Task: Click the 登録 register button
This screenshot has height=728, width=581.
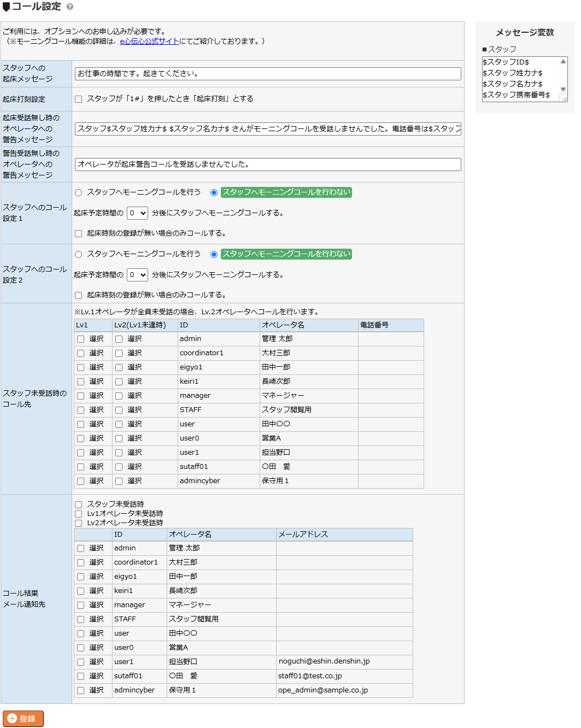Action: pos(23,719)
